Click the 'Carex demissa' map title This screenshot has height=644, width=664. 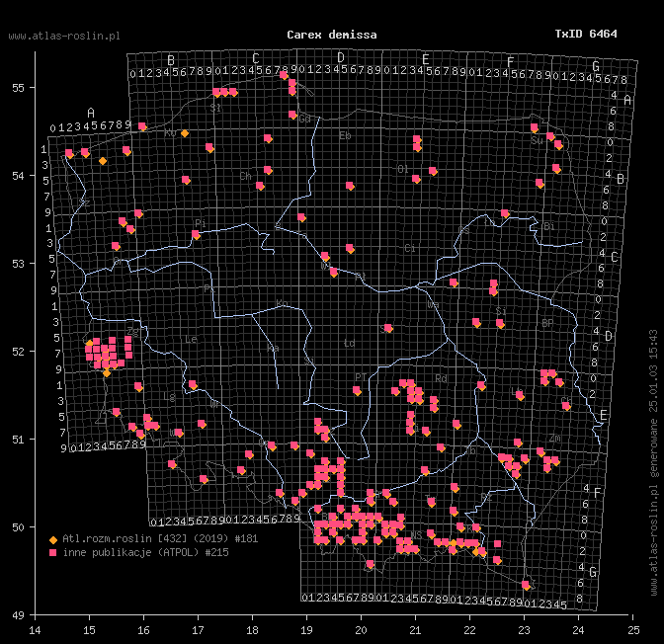[x=332, y=35]
